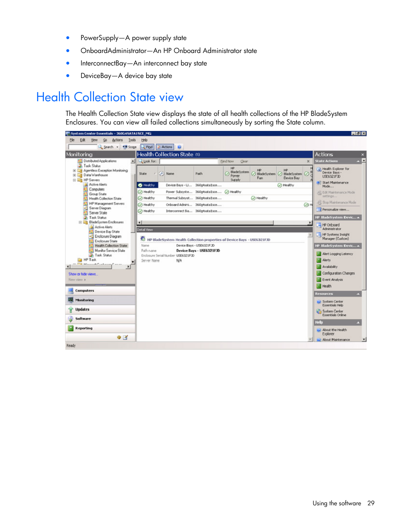Viewport: 411px width, 532px height.
Task: Click the Clear button in find bar
Action: pos(244,162)
